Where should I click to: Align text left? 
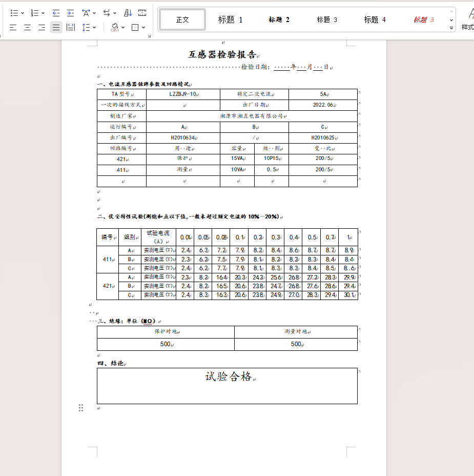13,28
